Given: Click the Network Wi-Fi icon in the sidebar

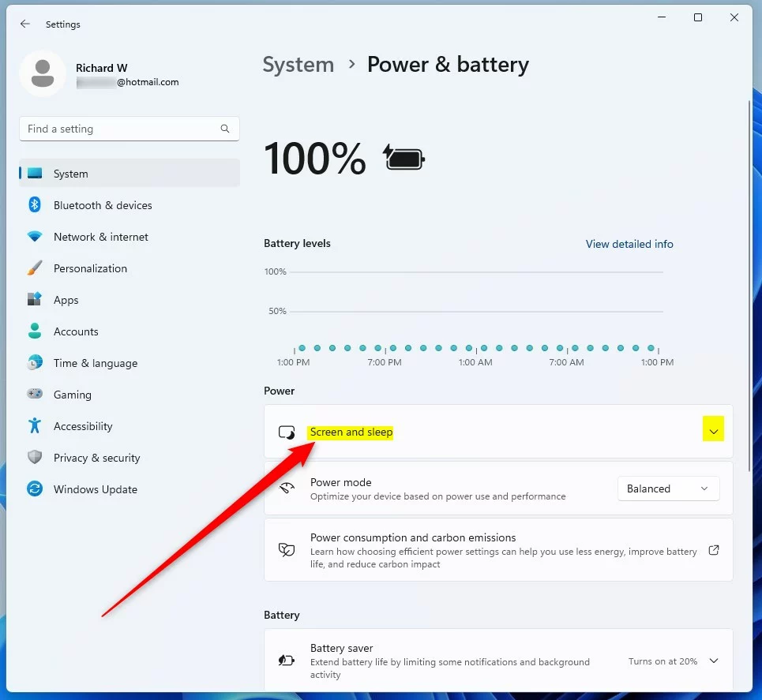Looking at the screenshot, I should click(x=35, y=237).
